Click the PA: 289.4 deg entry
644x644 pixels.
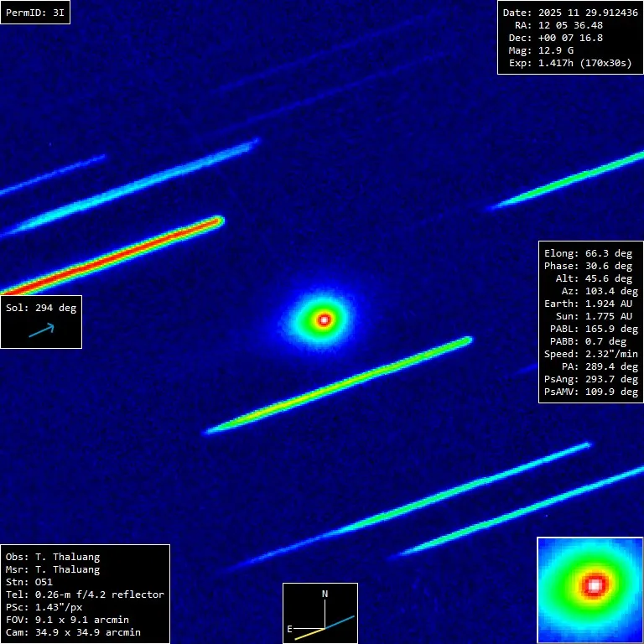click(x=600, y=366)
